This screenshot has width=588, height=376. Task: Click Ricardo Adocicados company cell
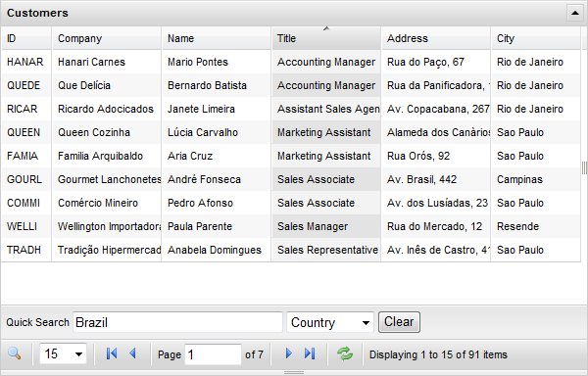click(107, 109)
